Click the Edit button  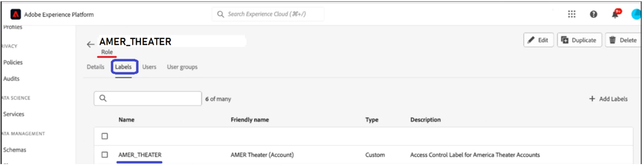click(538, 40)
